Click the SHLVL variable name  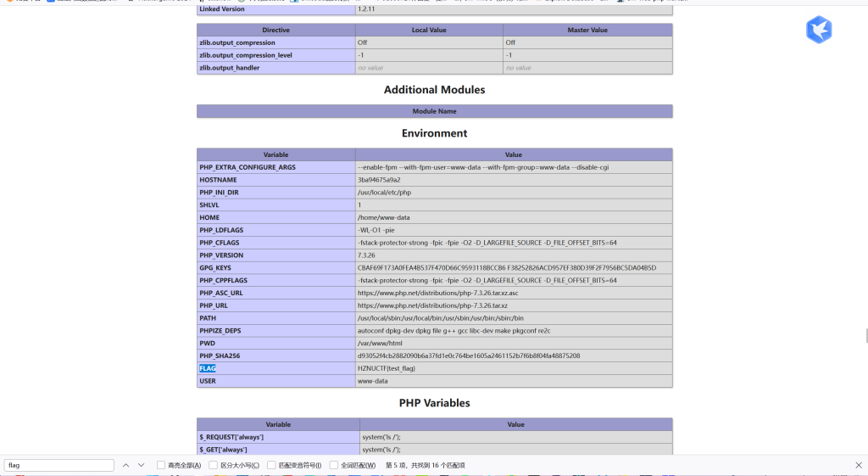point(209,205)
